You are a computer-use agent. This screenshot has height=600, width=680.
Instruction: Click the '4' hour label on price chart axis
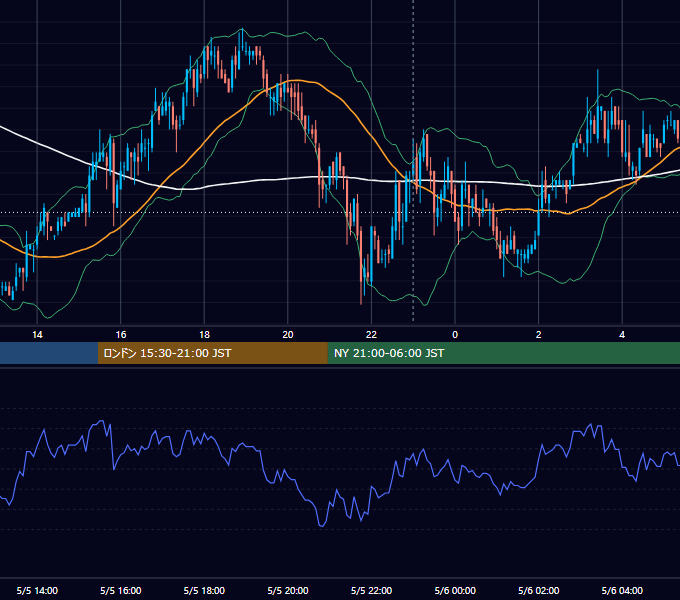coord(622,335)
